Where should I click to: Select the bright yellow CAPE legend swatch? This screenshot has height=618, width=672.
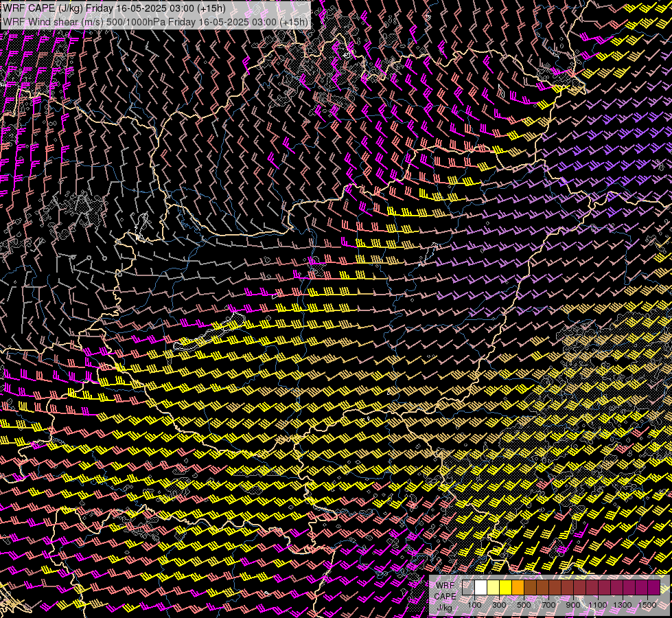[x=506, y=588]
